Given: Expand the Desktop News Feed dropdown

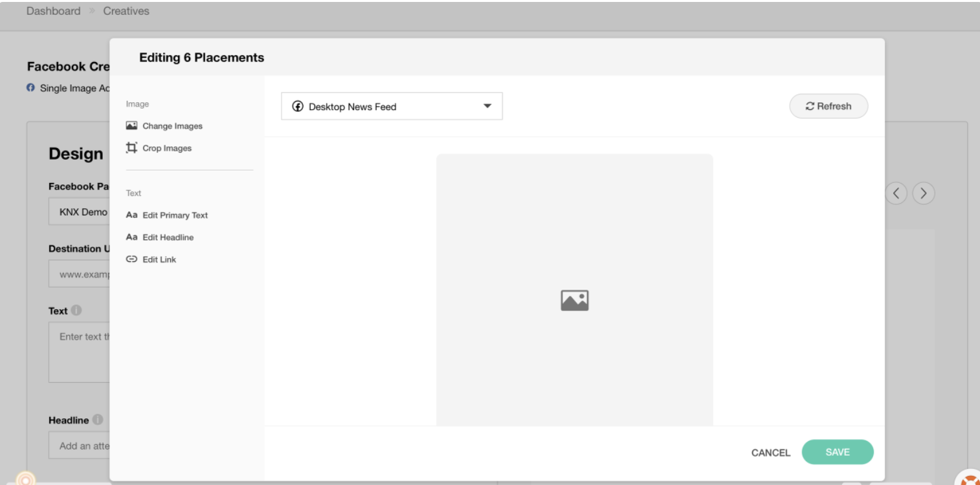Looking at the screenshot, I should pos(392,106).
